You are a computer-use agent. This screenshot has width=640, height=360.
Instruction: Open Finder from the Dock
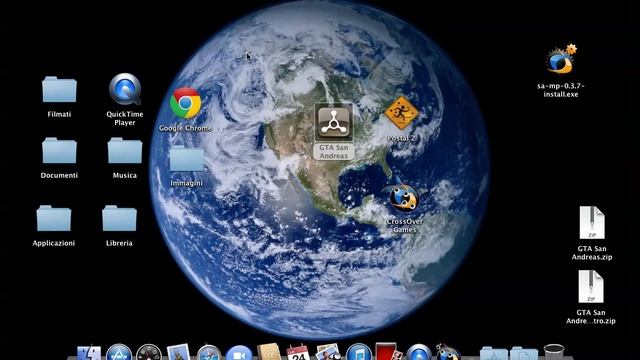point(89,353)
